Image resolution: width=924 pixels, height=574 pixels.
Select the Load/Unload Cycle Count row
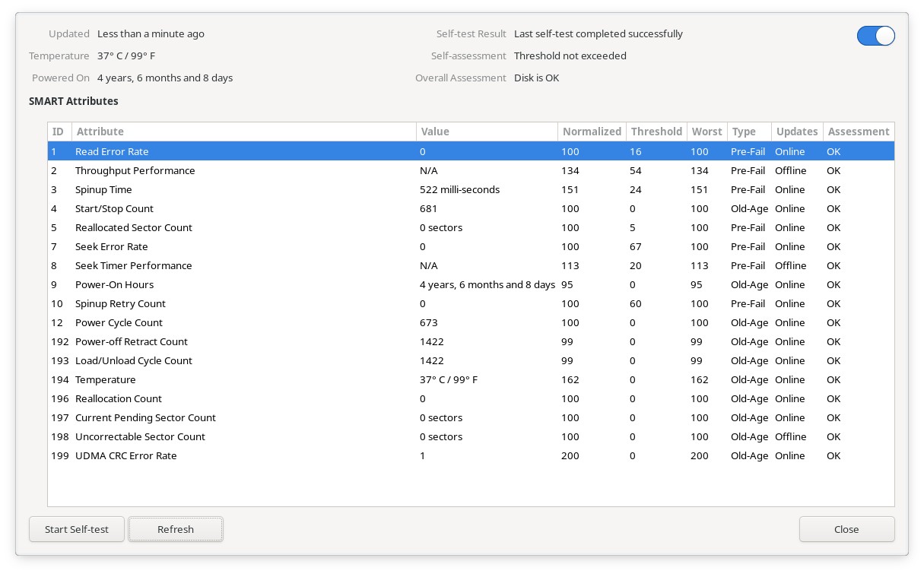tap(133, 361)
